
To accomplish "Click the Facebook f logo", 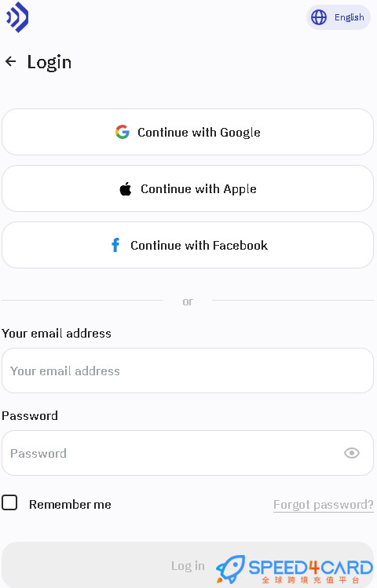I will click(115, 245).
